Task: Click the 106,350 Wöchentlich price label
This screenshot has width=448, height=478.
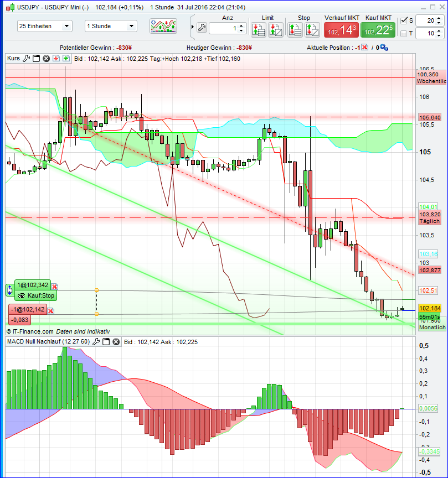Action: click(431, 78)
